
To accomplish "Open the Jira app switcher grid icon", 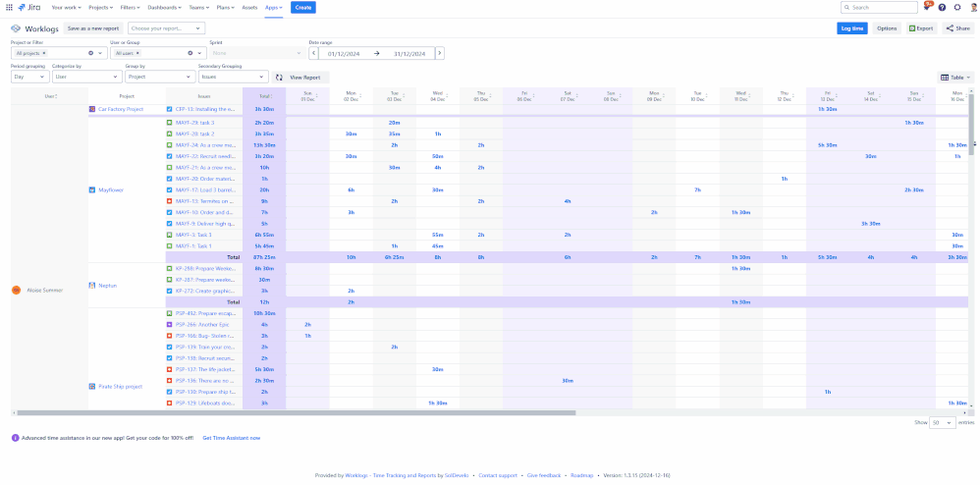I will pyautogui.click(x=9, y=8).
